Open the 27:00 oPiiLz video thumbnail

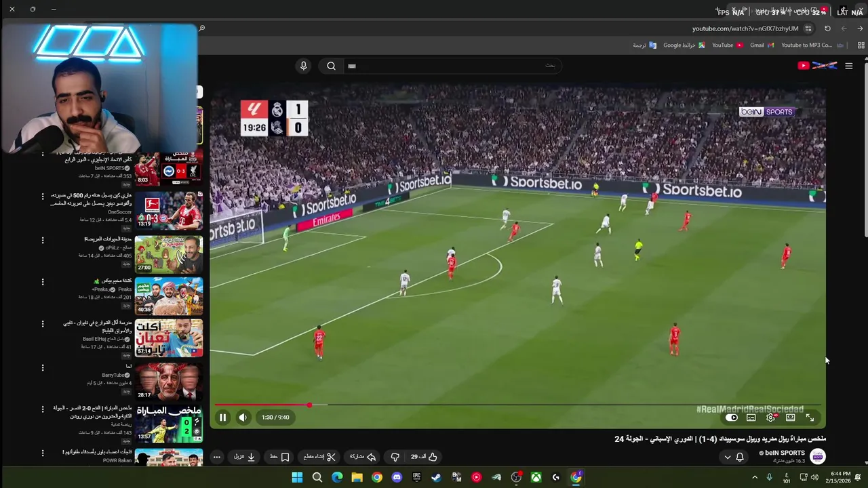168,253
